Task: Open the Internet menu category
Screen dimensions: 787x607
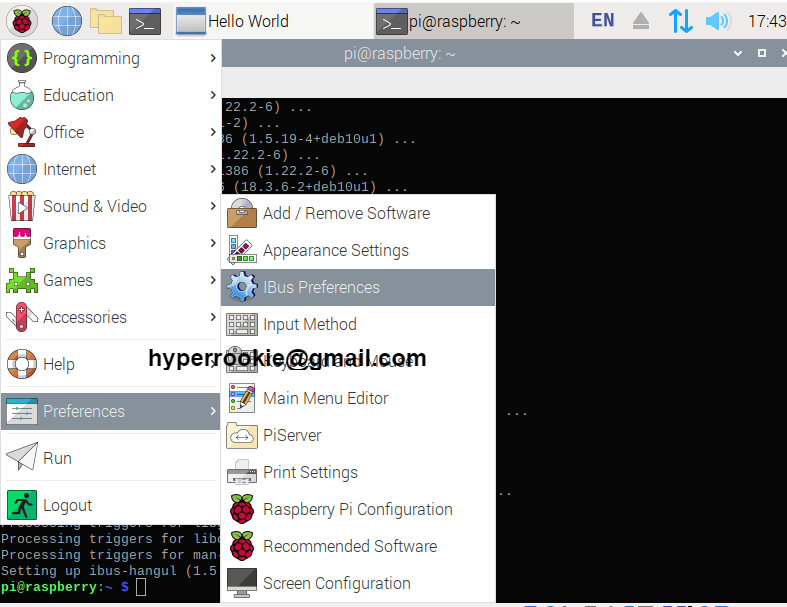Action: [x=111, y=169]
